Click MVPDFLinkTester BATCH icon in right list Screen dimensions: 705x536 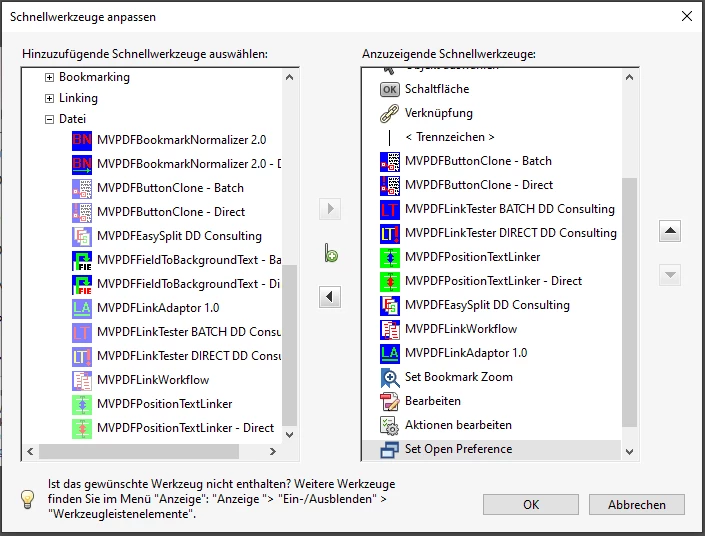(390, 210)
